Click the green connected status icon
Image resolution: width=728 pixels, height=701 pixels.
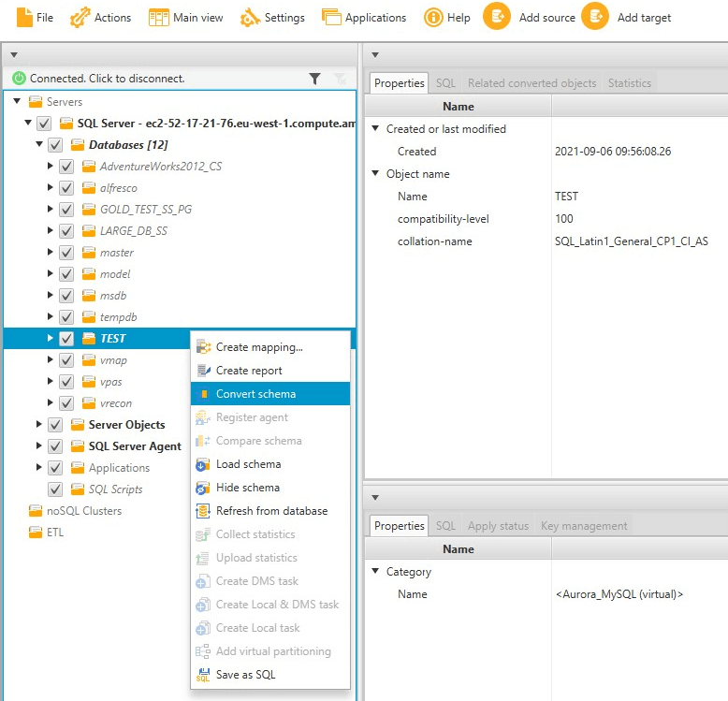coord(19,80)
